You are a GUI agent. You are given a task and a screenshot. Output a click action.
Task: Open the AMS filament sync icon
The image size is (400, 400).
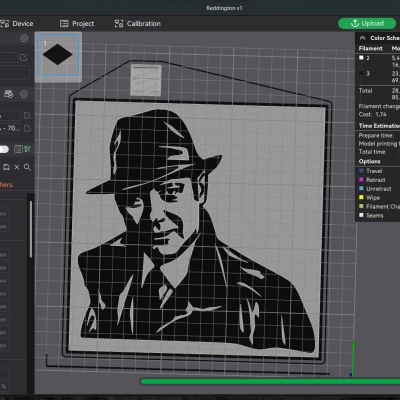[9, 94]
